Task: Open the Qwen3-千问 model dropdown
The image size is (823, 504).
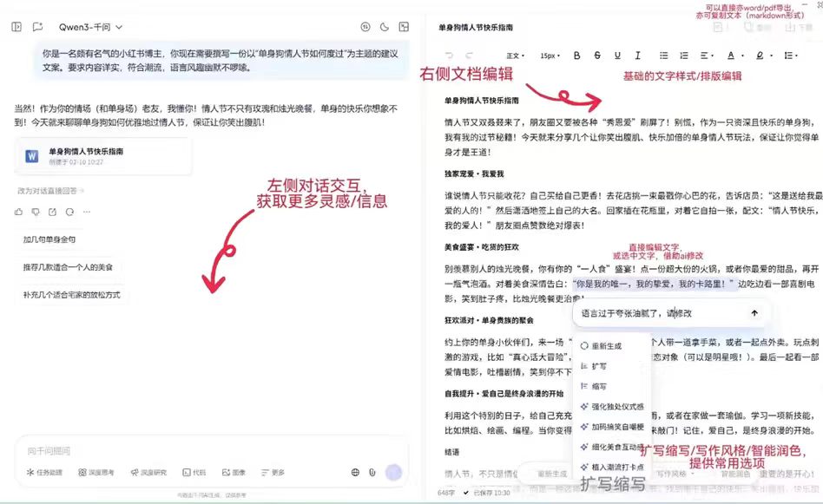Action: tap(90, 27)
